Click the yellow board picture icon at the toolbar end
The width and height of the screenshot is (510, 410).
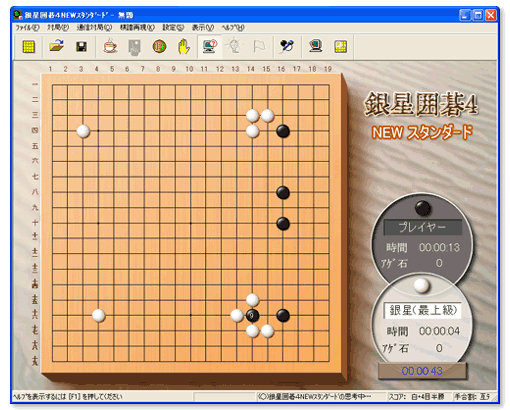340,46
